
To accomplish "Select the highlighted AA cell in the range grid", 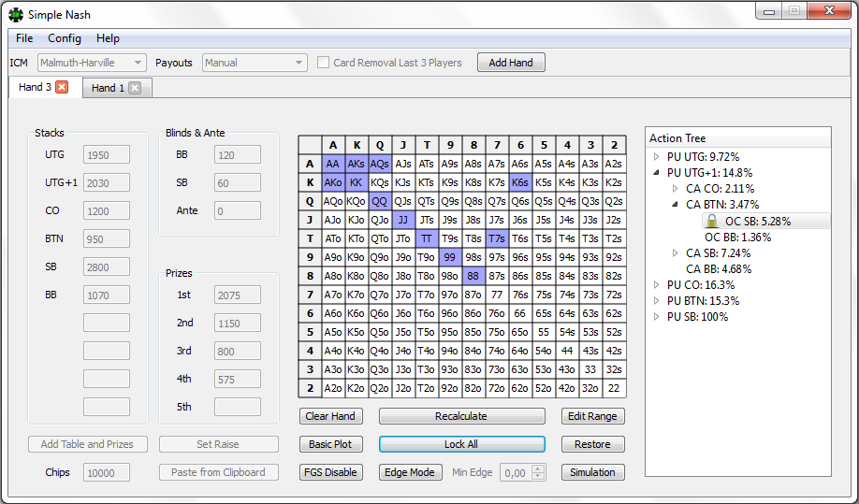I will tap(332, 164).
